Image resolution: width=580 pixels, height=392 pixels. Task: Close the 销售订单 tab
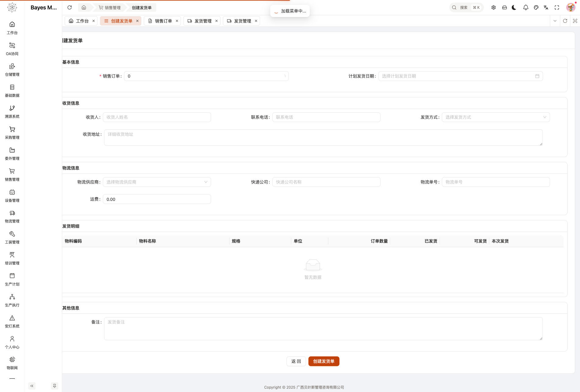coord(177,21)
